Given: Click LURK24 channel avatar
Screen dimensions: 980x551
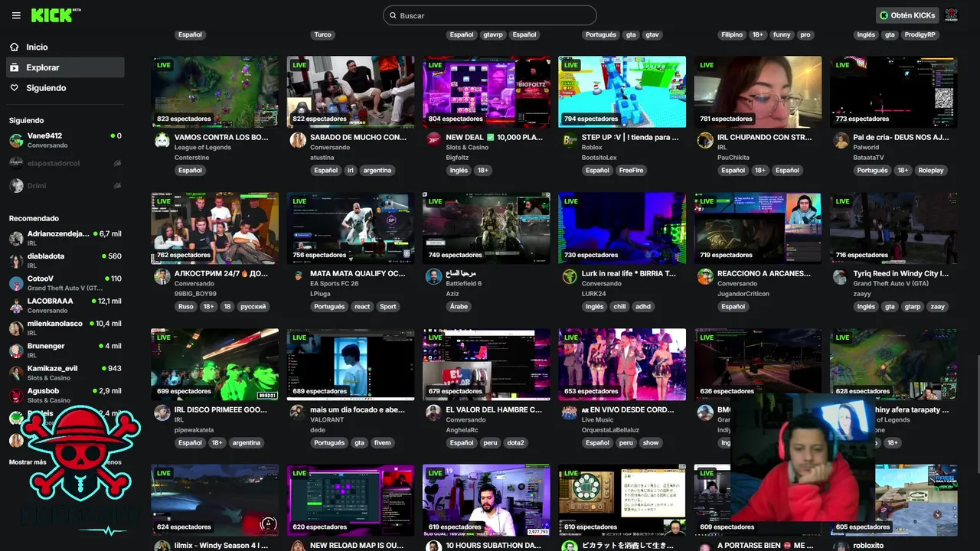Looking at the screenshot, I should 570,276.
